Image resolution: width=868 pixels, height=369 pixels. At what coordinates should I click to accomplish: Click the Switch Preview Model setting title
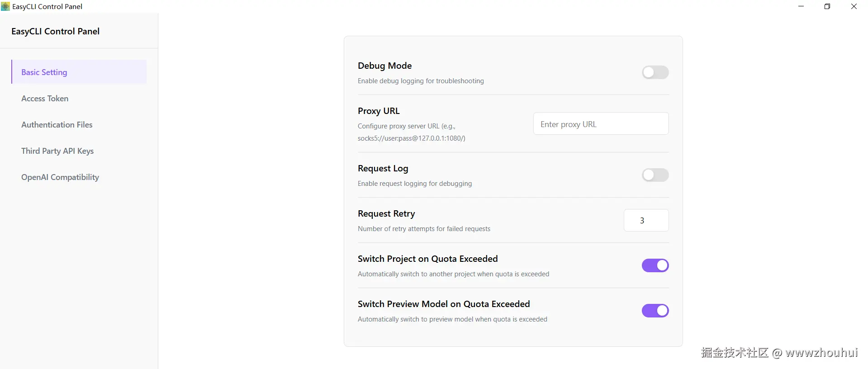pos(444,304)
